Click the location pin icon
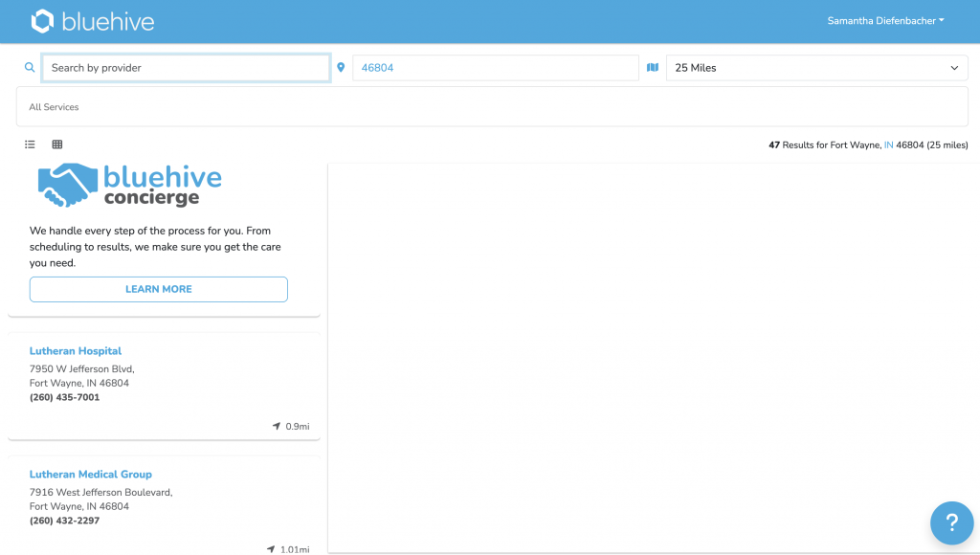This screenshot has height=555, width=980. click(x=341, y=68)
